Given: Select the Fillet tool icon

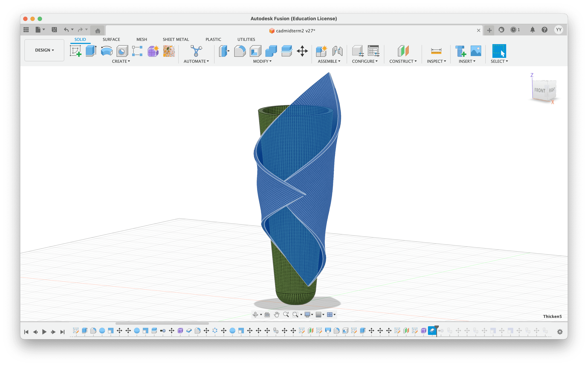Looking at the screenshot, I should [x=240, y=51].
